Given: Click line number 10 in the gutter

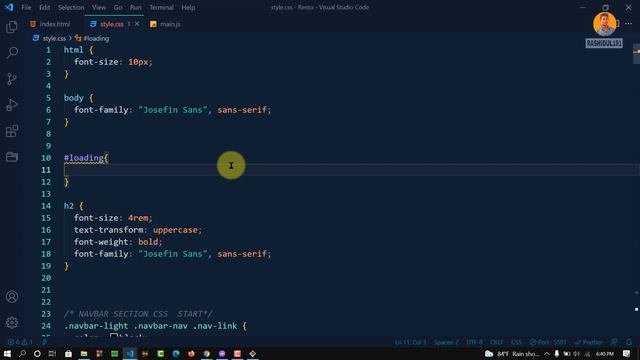Looking at the screenshot, I should [46, 158].
